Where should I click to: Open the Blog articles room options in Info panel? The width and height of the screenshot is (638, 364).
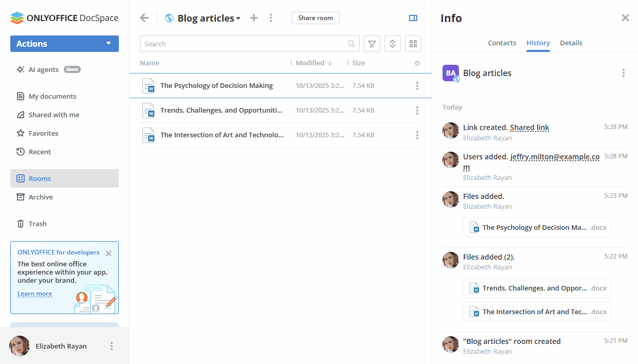[624, 73]
